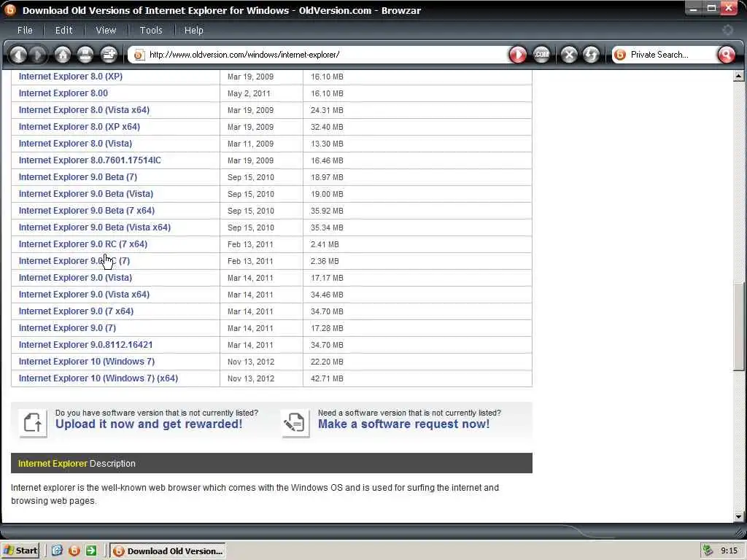Screen dimensions: 747x560
Task: Click the gear icon at the menu bar's right
Action: click(727, 30)
